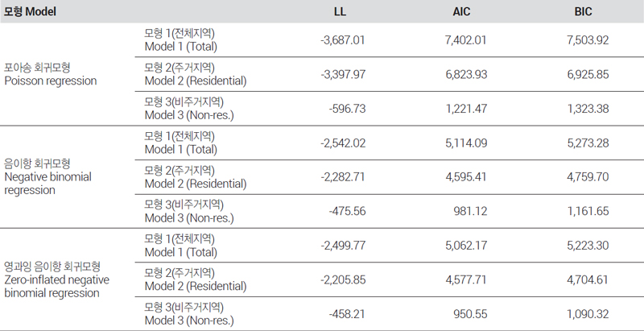Click the LL value -2,499.77

point(343,245)
